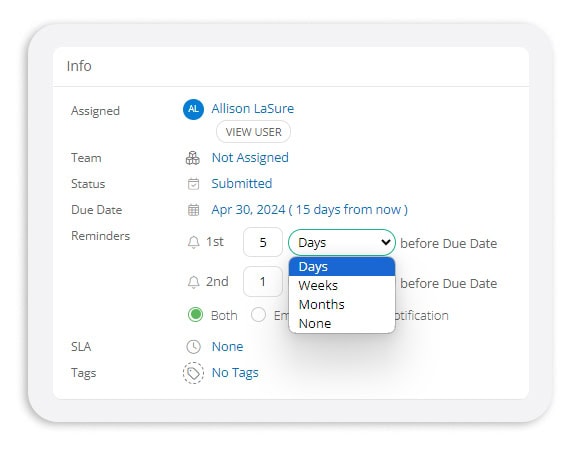This screenshot has width=581, height=450.
Task: Click the 1st reminder bell icon
Action: [193, 242]
